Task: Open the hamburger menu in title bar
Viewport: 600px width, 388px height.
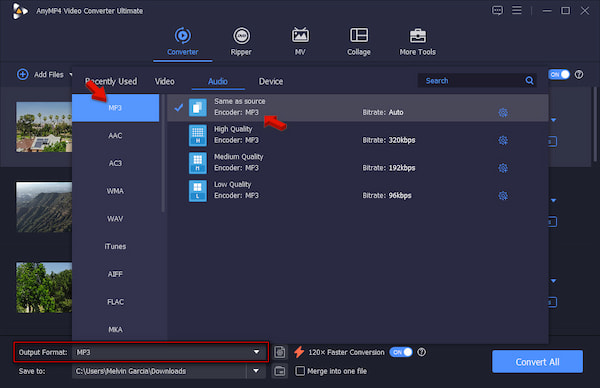Action: 517,10
